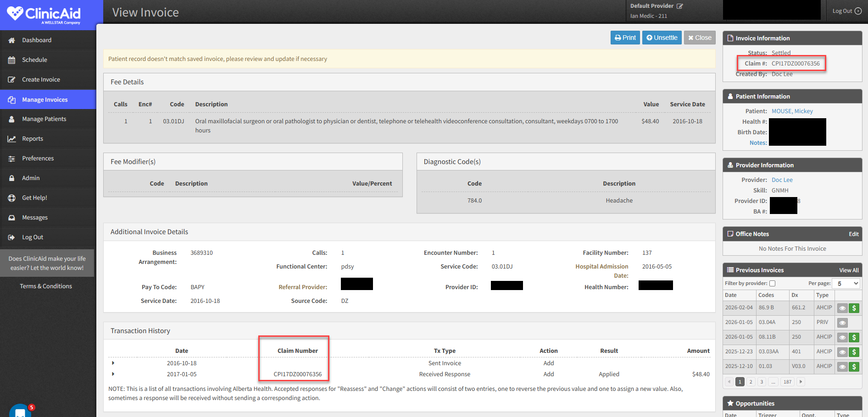The width and height of the screenshot is (868, 417).
Task: View invoice dated 2025-12-23 via eye icon
Action: pyautogui.click(x=842, y=352)
